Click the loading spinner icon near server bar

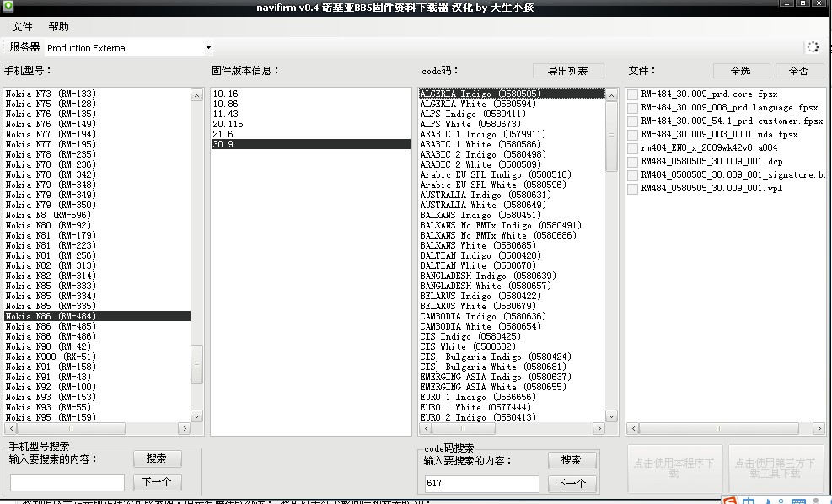(x=813, y=47)
